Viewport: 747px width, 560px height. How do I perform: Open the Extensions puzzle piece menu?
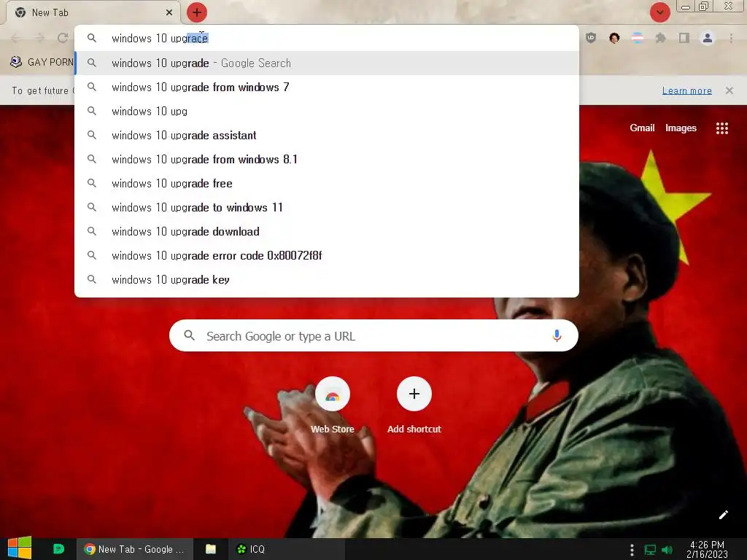pyautogui.click(x=661, y=38)
